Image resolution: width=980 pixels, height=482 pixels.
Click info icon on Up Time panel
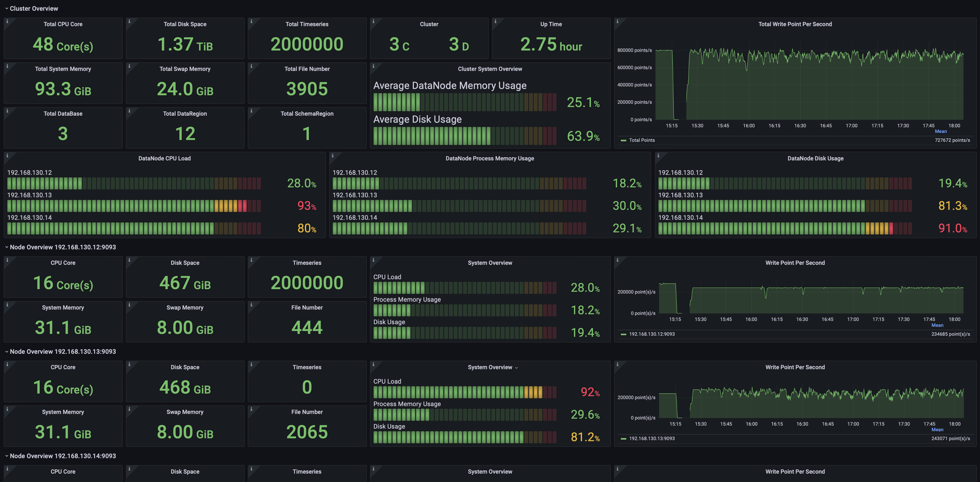[495, 22]
